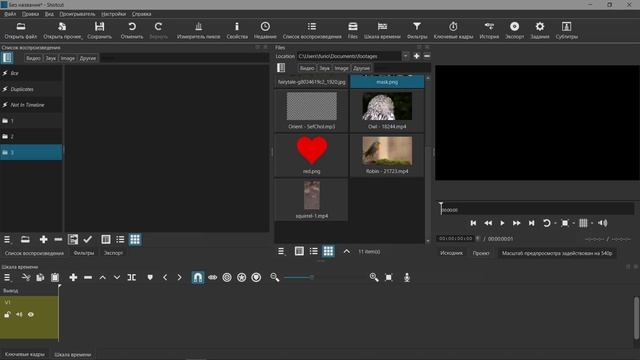Undo the last action with the toolbar icon
Image resolution: width=640 pixels, height=360 pixels.
tap(132, 27)
